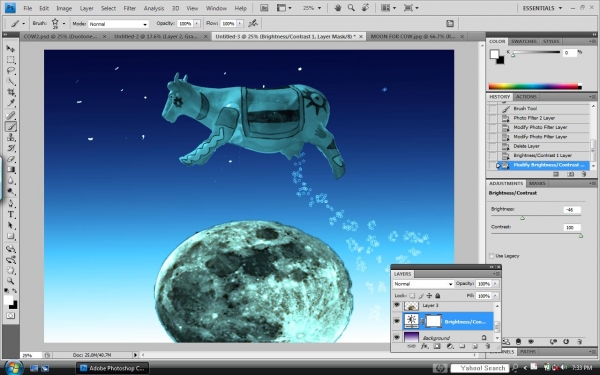Open the Filter menu
The width and height of the screenshot is (600, 375).
pos(129,8)
